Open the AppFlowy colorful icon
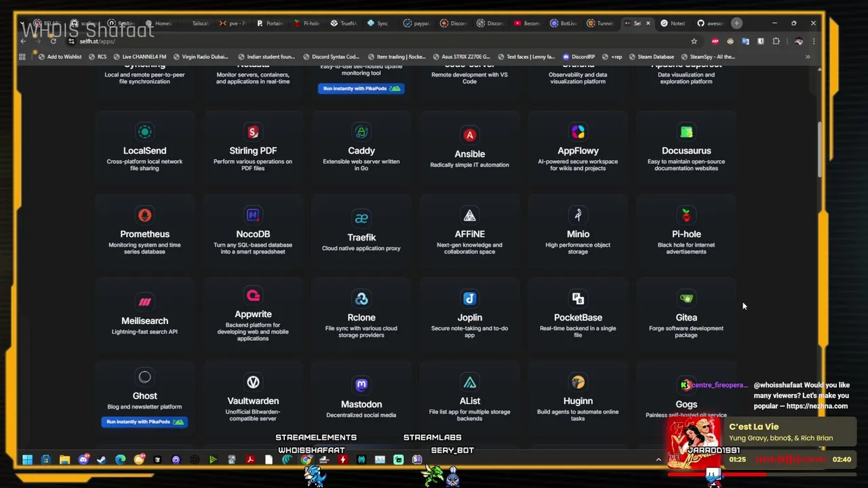868x488 pixels. (578, 131)
